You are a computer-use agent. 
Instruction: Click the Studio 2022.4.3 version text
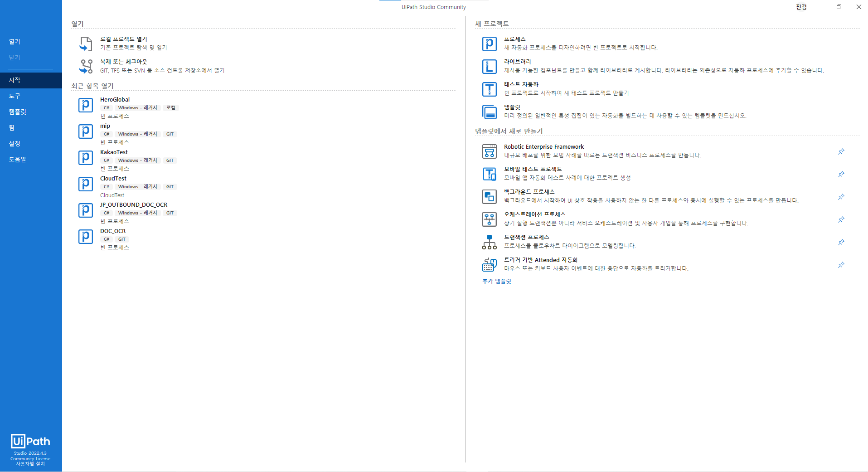(30, 453)
